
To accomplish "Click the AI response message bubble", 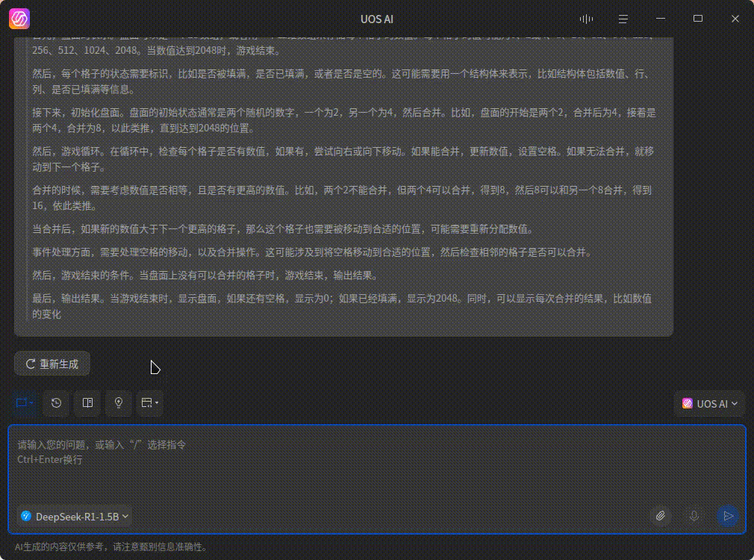I will coord(343,187).
